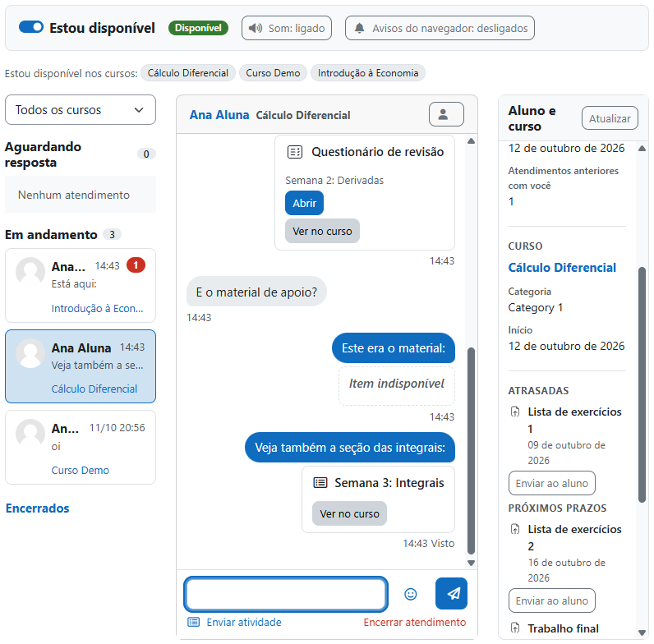Open the Todos os cursos dropdown
654x644 pixels.
coord(81,110)
